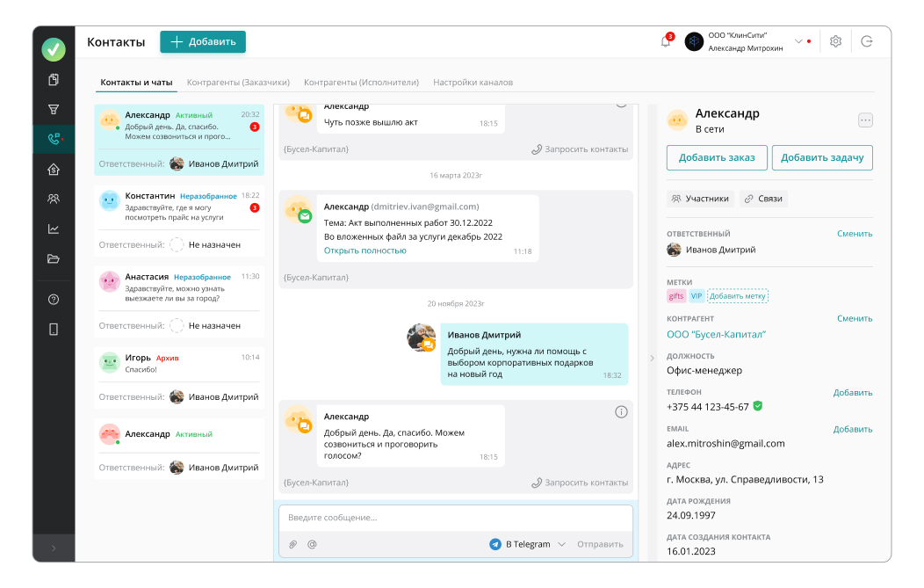Click the message input field
This screenshot has width=924, height=588.
tap(455, 518)
